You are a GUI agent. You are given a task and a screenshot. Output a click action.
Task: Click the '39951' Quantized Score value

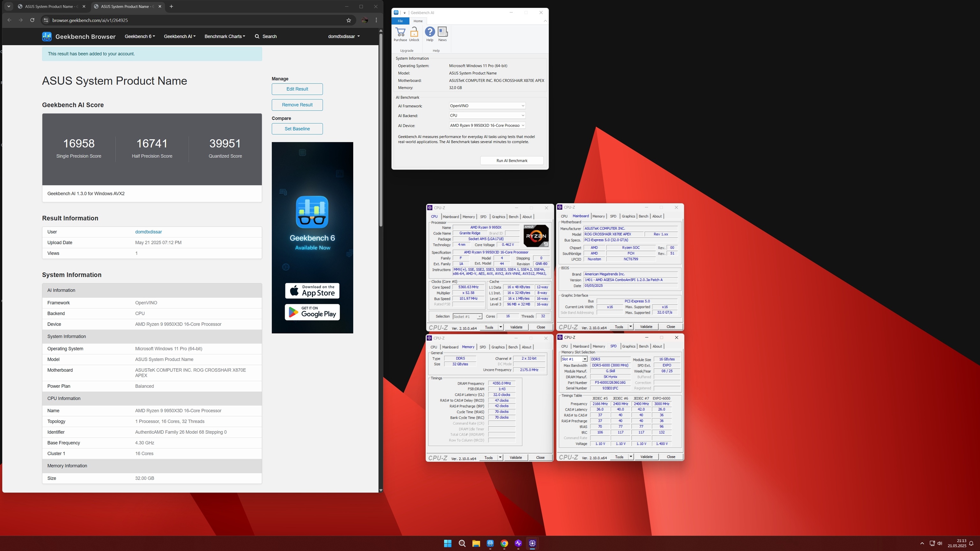coord(225,144)
